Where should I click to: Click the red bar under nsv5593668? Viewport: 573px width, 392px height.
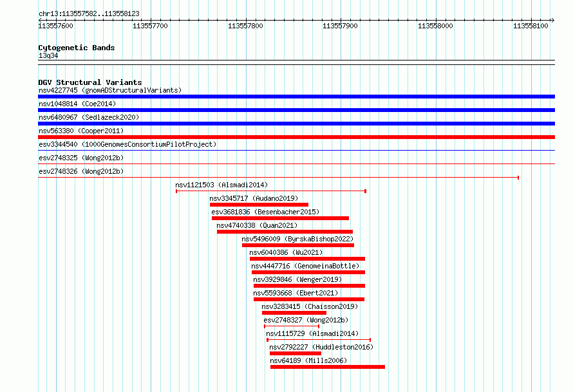(x=309, y=299)
